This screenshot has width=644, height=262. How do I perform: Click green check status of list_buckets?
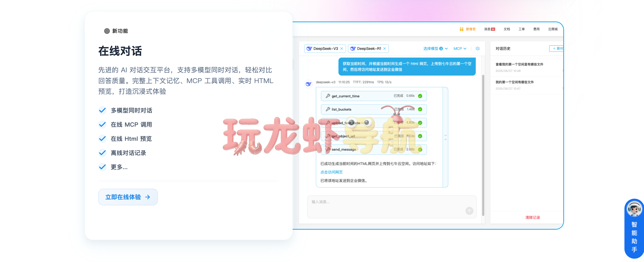tap(420, 109)
